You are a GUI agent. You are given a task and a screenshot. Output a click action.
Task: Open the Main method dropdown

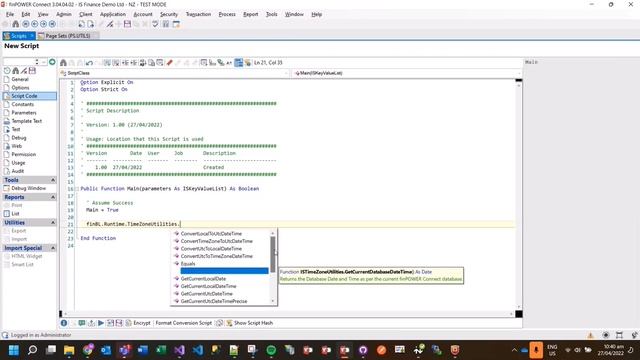click(x=407, y=73)
